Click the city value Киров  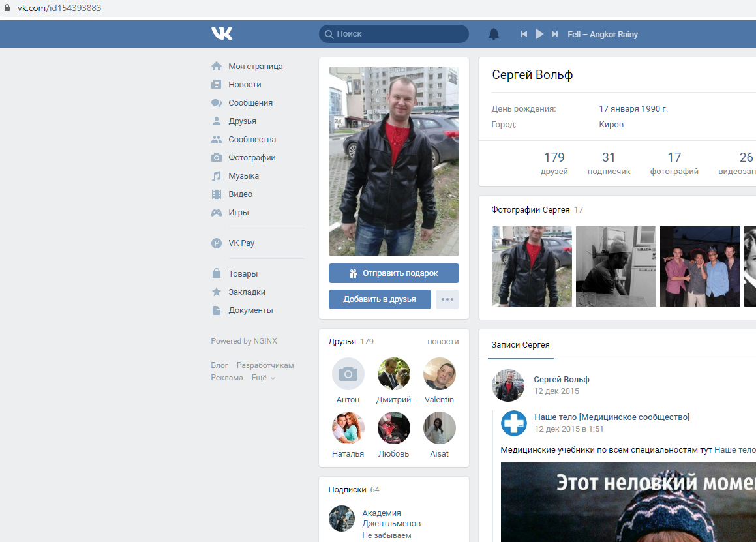[x=611, y=125]
